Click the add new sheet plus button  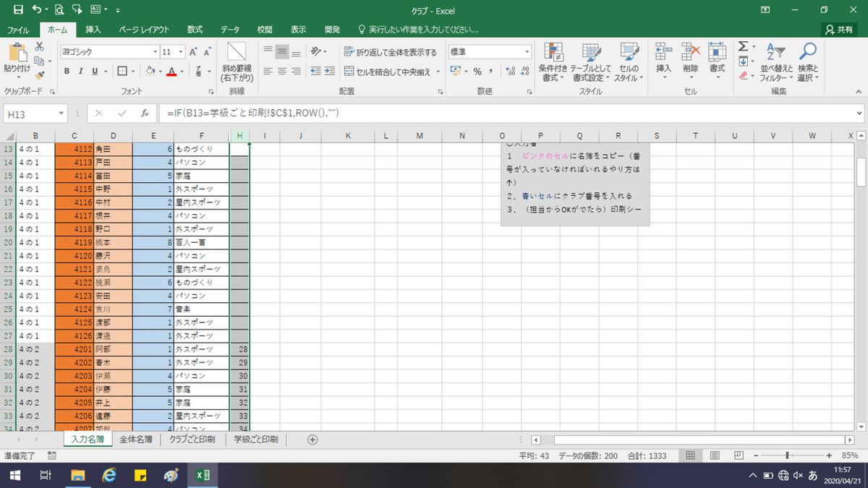click(x=312, y=439)
